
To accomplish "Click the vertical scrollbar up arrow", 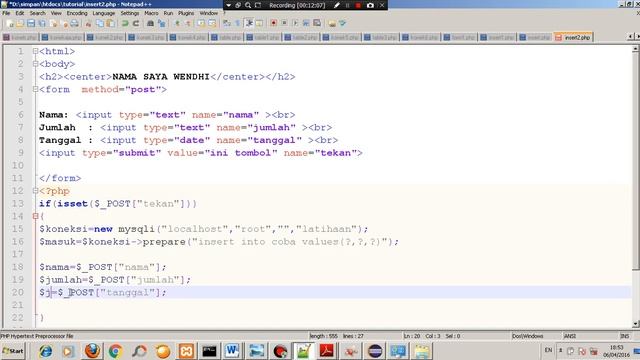I will [636, 49].
